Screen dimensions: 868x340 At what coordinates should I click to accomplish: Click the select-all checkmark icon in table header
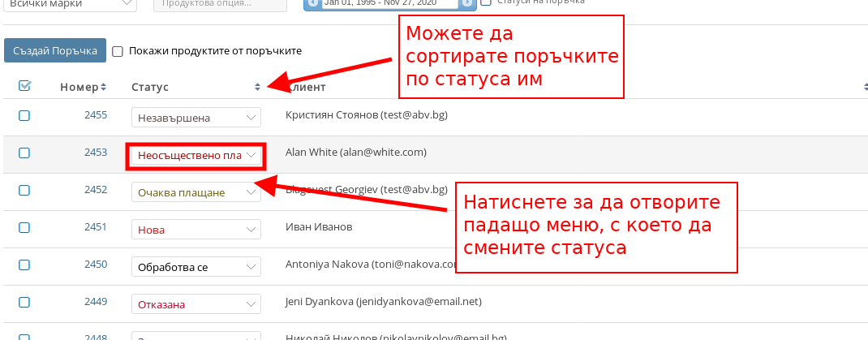click(24, 86)
